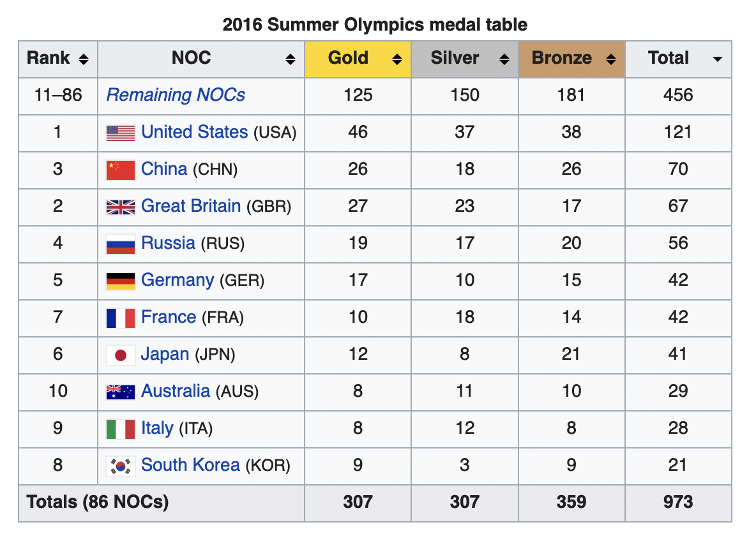The width and height of the screenshot is (756, 541).
Task: Toggle the Total column sort arrow
Action: point(717,59)
